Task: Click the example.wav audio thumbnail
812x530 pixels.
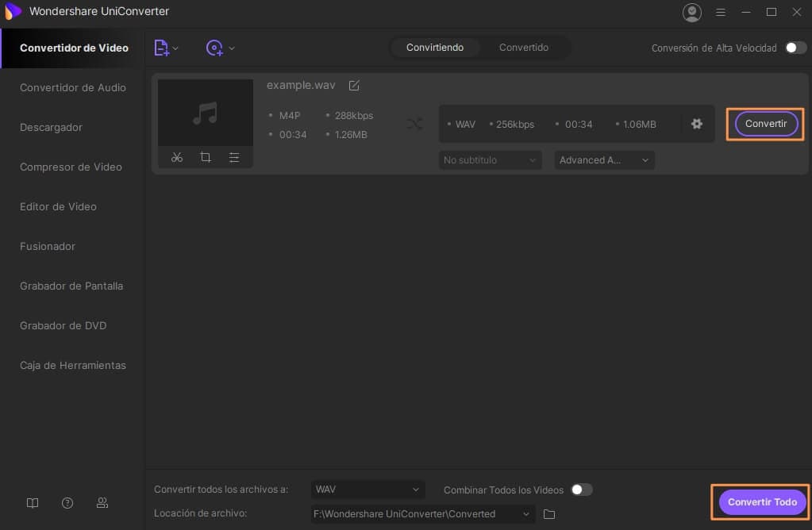Action: click(x=206, y=113)
